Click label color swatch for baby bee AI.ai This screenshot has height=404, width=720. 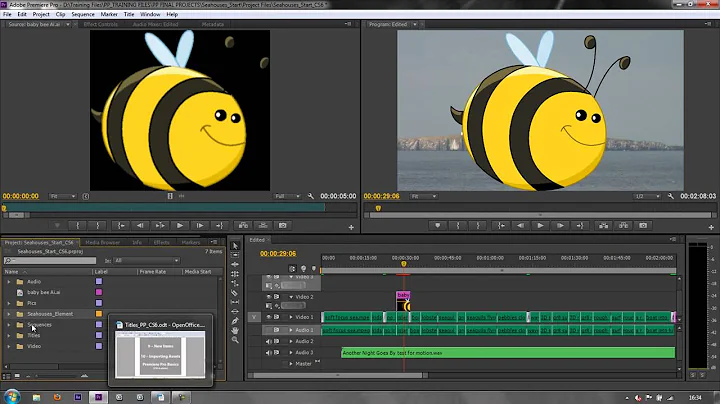point(99,292)
